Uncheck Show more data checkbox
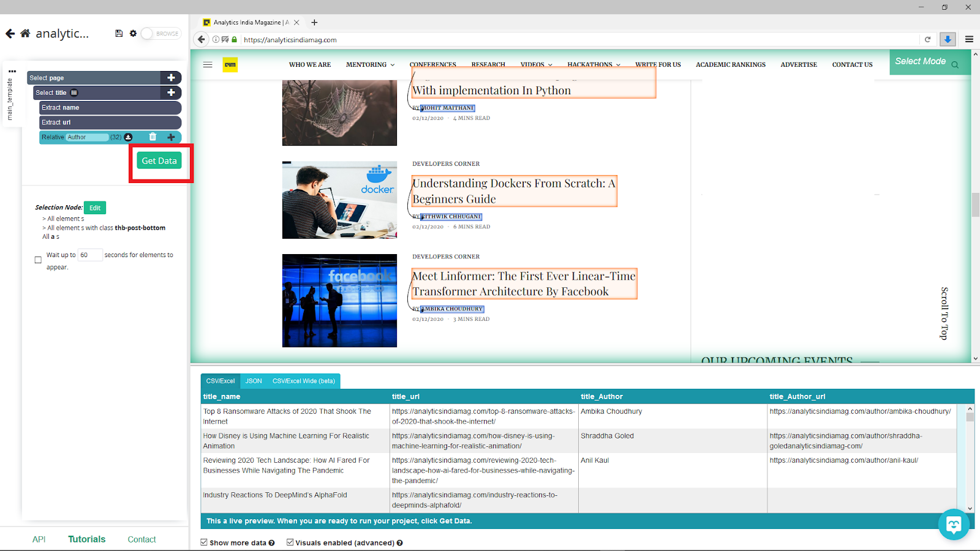The height and width of the screenshot is (551, 980). [x=204, y=542]
